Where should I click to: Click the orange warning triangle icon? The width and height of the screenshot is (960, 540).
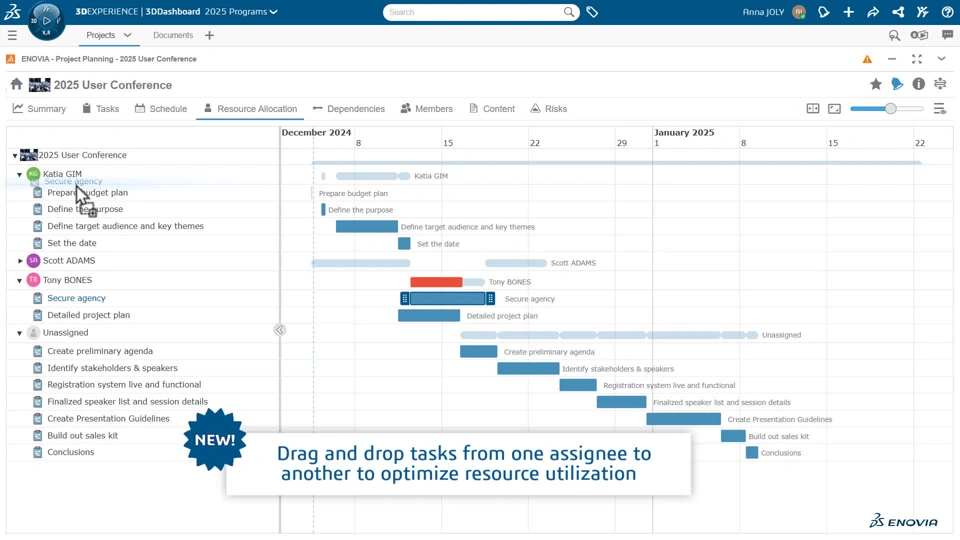(x=867, y=59)
